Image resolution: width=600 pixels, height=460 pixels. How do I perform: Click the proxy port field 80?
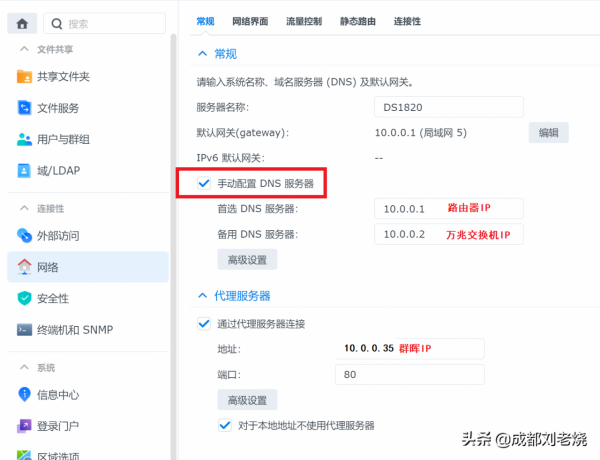click(x=410, y=374)
